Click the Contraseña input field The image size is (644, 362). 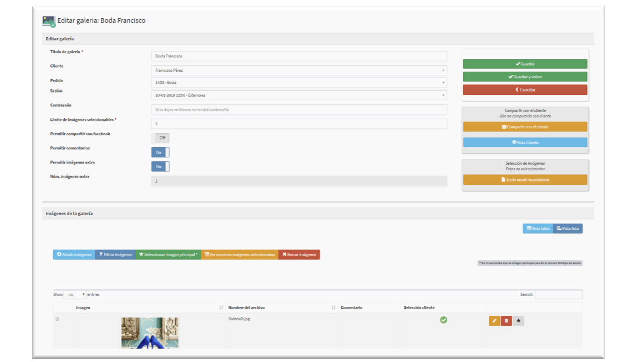[x=299, y=110]
